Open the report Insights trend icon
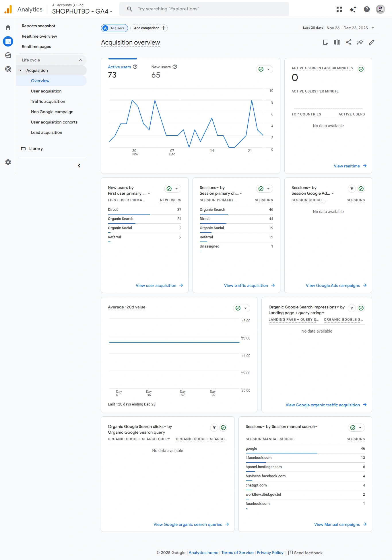The width and height of the screenshot is (392, 560). point(360,42)
